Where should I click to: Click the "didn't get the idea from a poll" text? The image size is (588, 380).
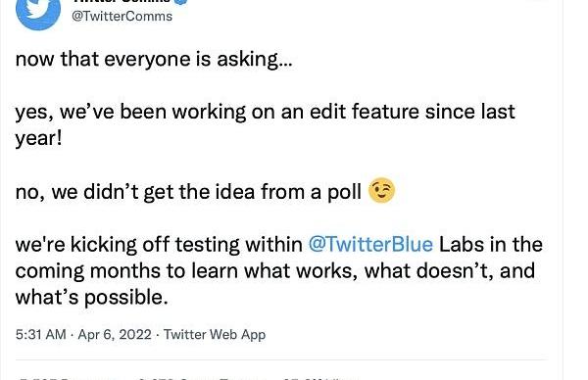point(222,192)
